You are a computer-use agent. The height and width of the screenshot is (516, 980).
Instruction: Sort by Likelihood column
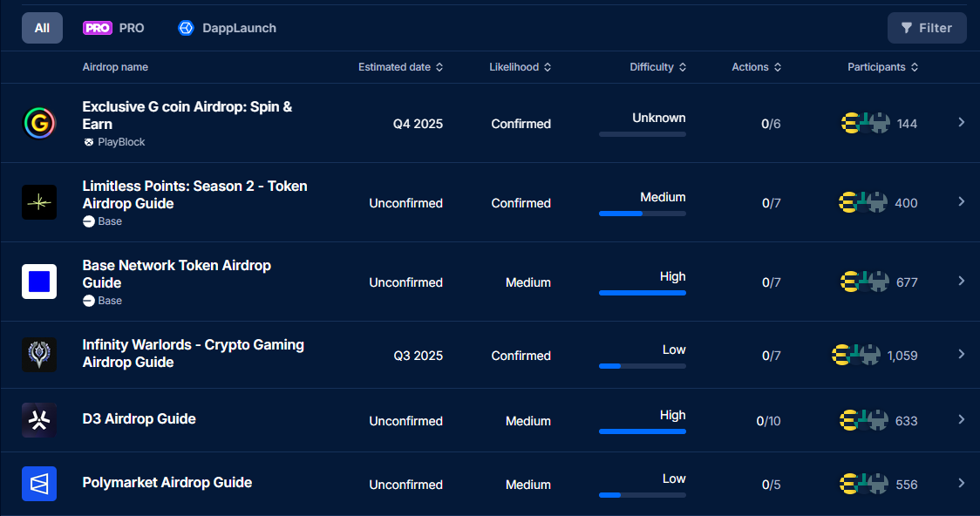[521, 67]
